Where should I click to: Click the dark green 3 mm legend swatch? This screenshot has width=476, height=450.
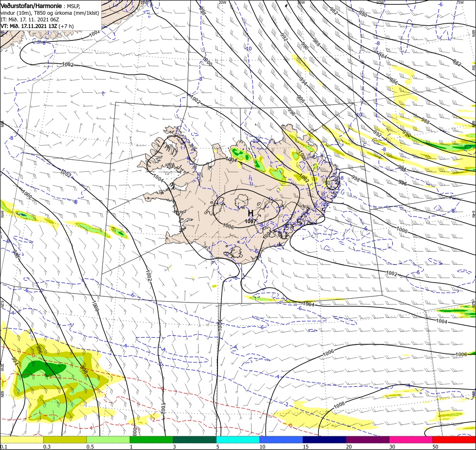pos(195,440)
